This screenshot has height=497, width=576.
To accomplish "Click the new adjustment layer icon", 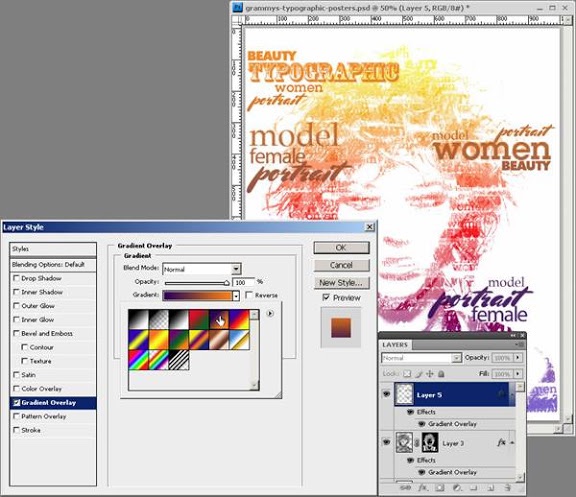I will [x=457, y=488].
